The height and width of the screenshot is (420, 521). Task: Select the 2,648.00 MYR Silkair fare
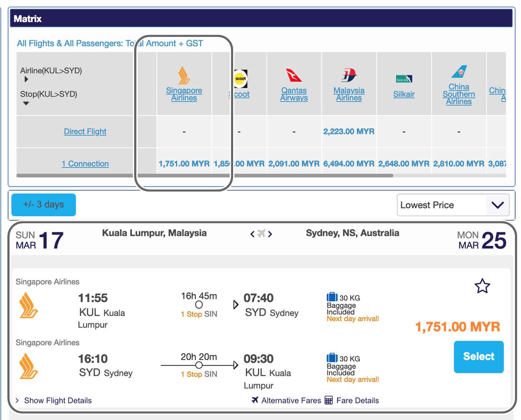coord(404,164)
